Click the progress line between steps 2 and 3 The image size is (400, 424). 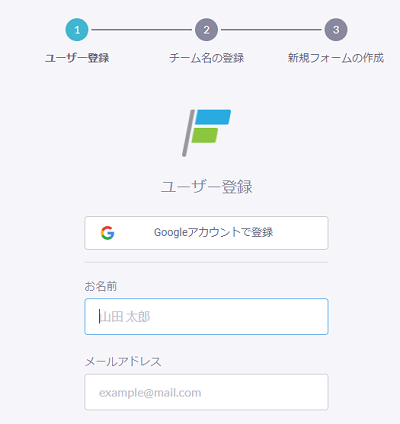click(271, 30)
